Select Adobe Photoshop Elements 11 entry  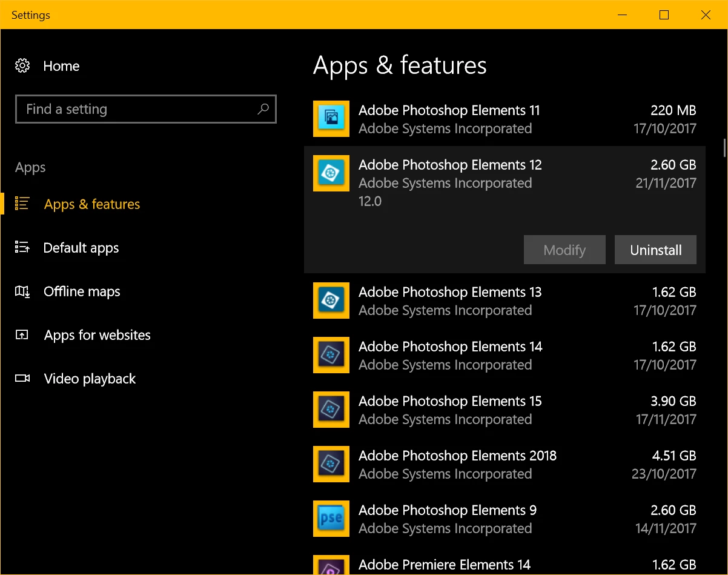click(505, 119)
